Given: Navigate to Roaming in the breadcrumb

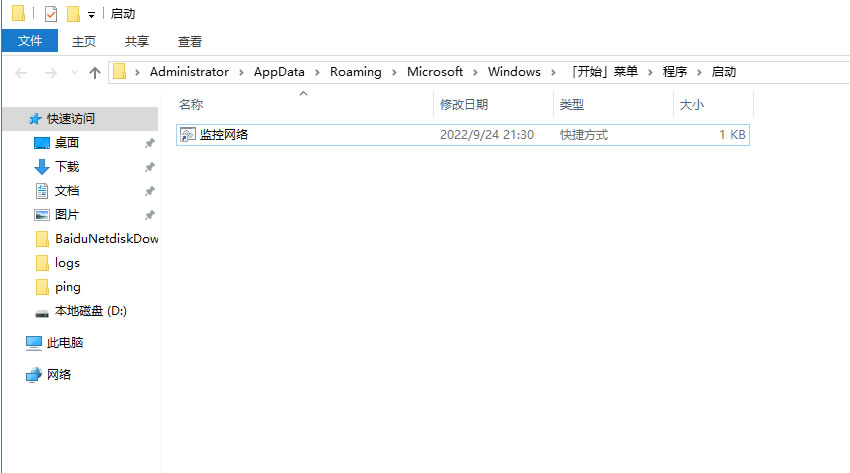Looking at the screenshot, I should 356,72.
